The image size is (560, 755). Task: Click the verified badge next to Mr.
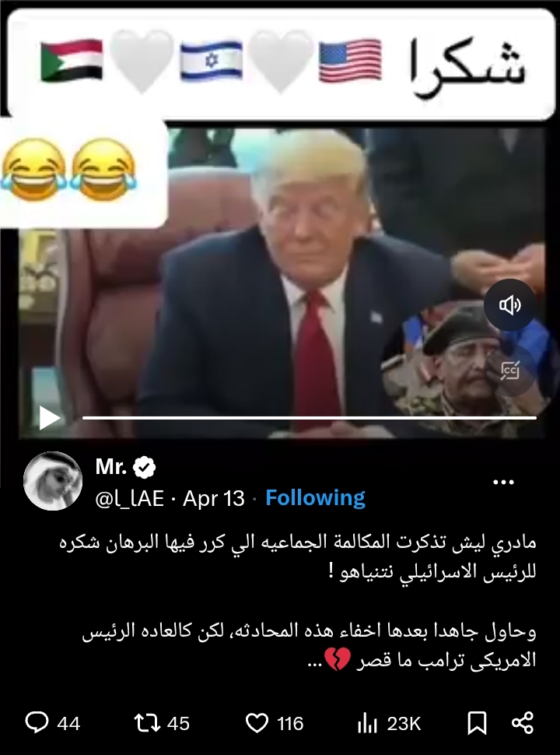tap(145, 468)
